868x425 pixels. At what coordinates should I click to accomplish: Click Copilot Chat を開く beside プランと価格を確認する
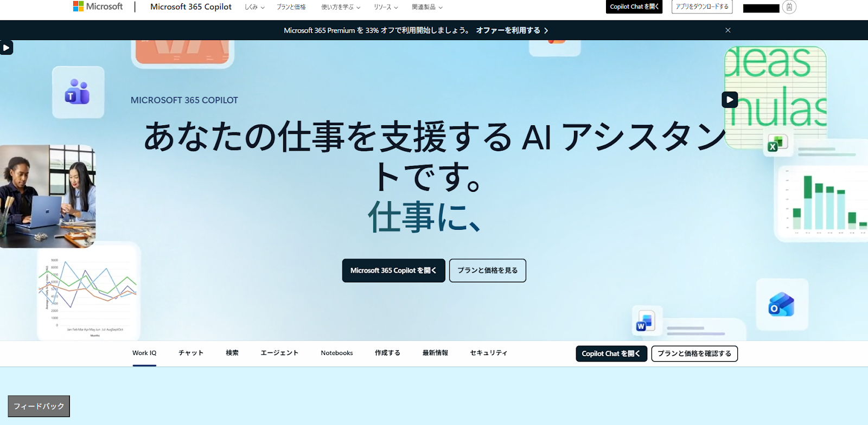tap(611, 353)
